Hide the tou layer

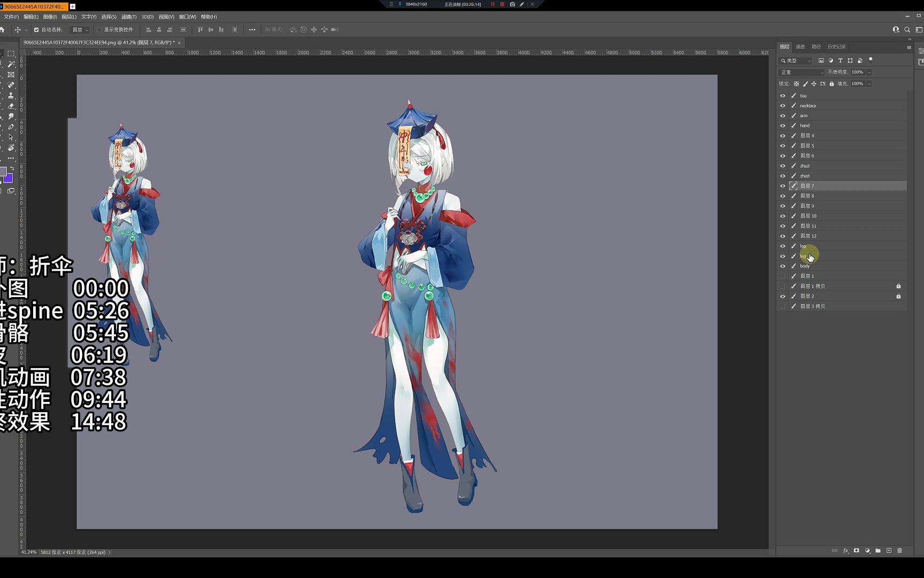pyautogui.click(x=783, y=96)
